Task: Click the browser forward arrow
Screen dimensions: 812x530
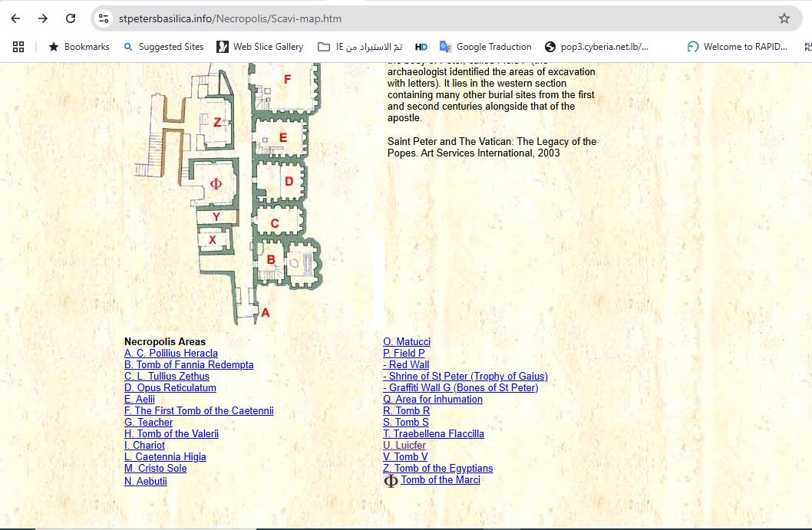Action: (43, 18)
